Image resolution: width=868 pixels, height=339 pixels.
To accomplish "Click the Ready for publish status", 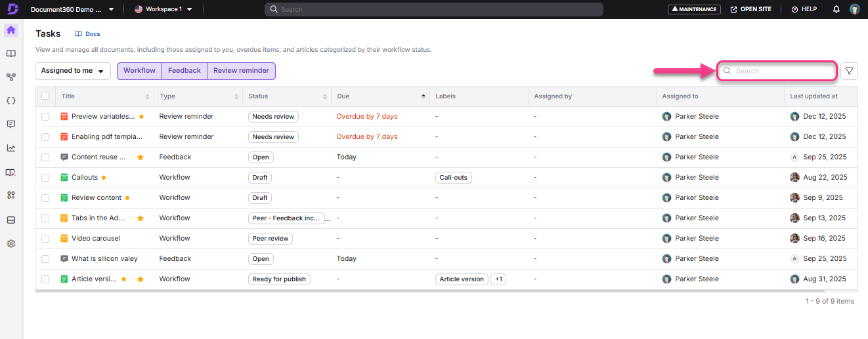I will click(279, 279).
